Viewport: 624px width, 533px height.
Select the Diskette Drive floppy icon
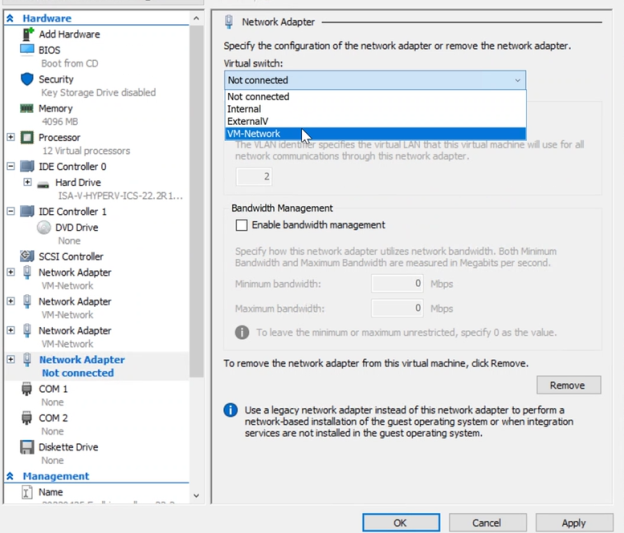click(27, 447)
